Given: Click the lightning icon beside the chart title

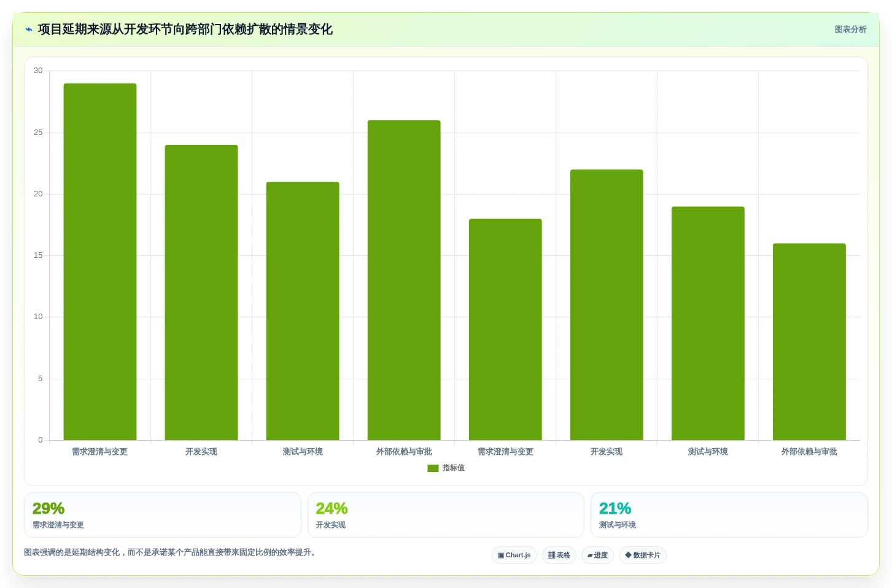Looking at the screenshot, I should pos(29,29).
